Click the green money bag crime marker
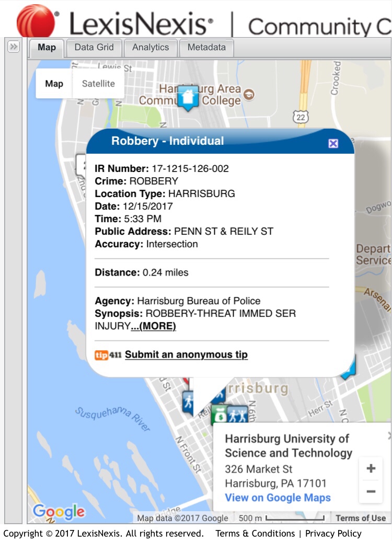 pos(220,413)
